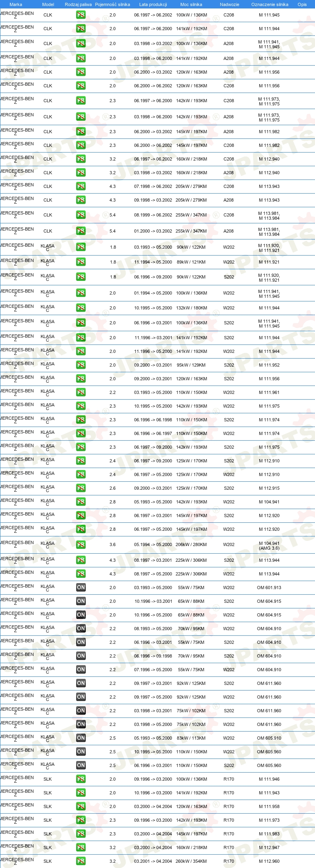This screenshot has width=315, height=868.
Task: Select the cell M 104.941 (AMG 3.6)
Action: tap(269, 546)
